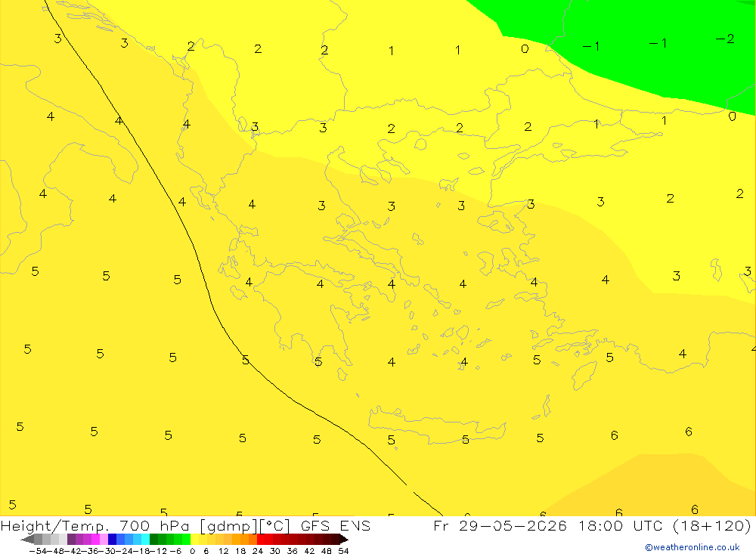The height and width of the screenshot is (554, 756).
Task: Select the yellow swatch above scale value 0
Action: pos(194,540)
